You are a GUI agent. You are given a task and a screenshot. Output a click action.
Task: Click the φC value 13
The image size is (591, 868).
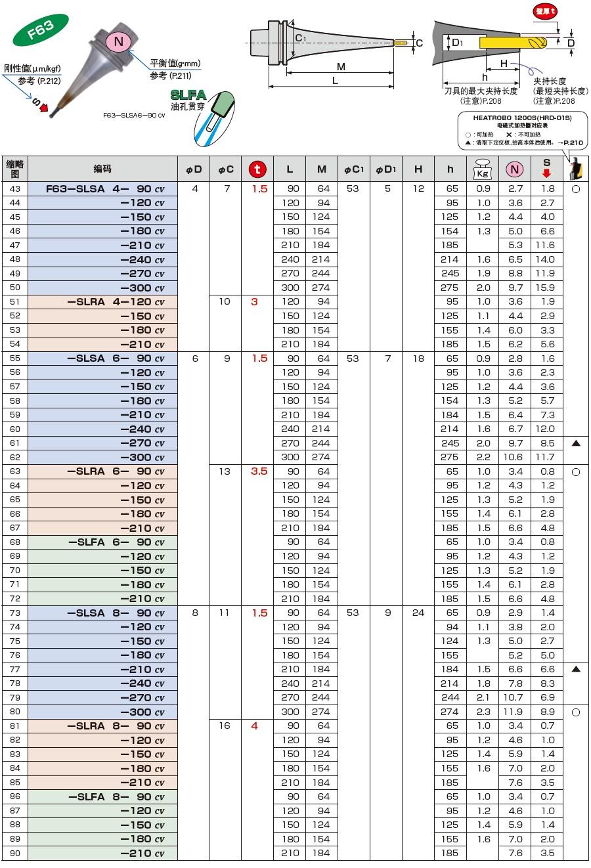pyautogui.click(x=225, y=471)
